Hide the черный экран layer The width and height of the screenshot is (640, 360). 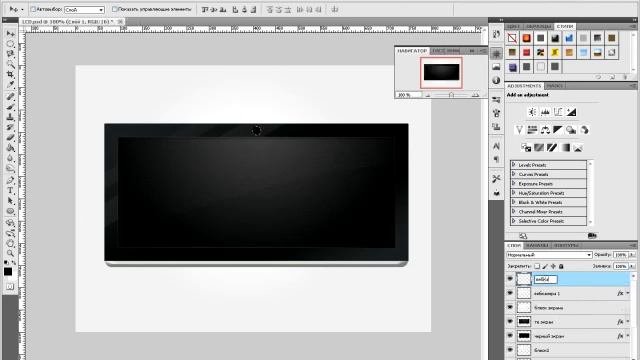pyautogui.click(x=510, y=336)
